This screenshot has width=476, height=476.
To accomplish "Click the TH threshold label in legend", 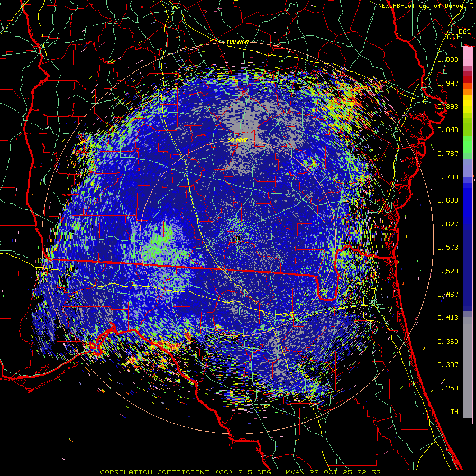I will point(454,412).
